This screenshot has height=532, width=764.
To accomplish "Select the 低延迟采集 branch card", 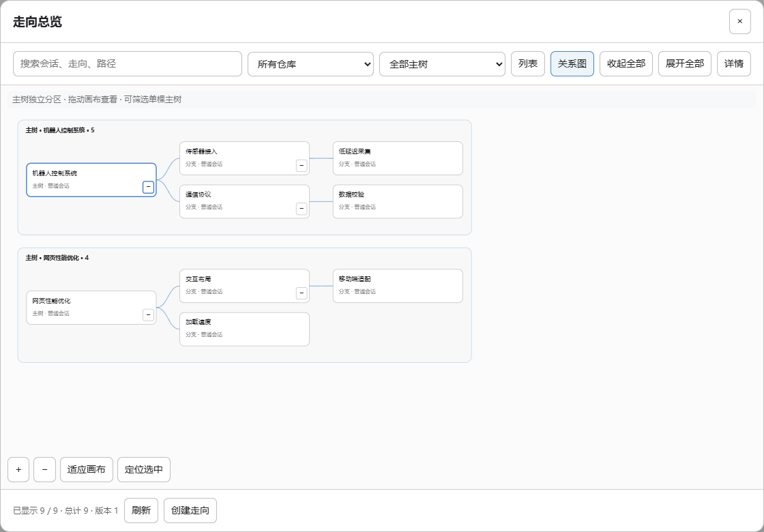I will [x=398, y=158].
